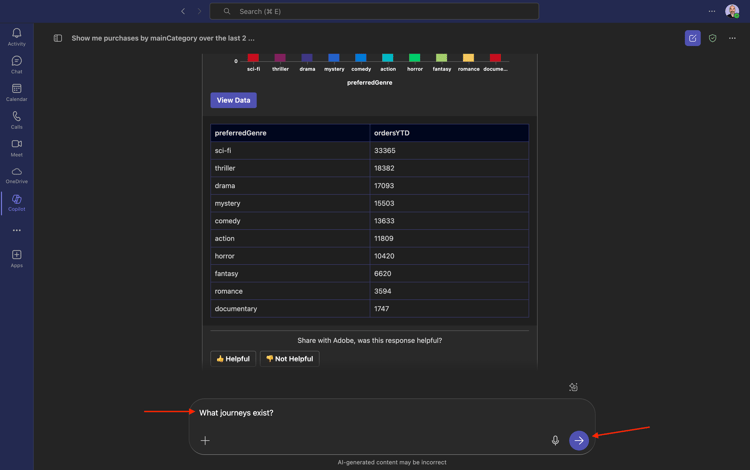Select the value 6620 cell

click(449, 273)
